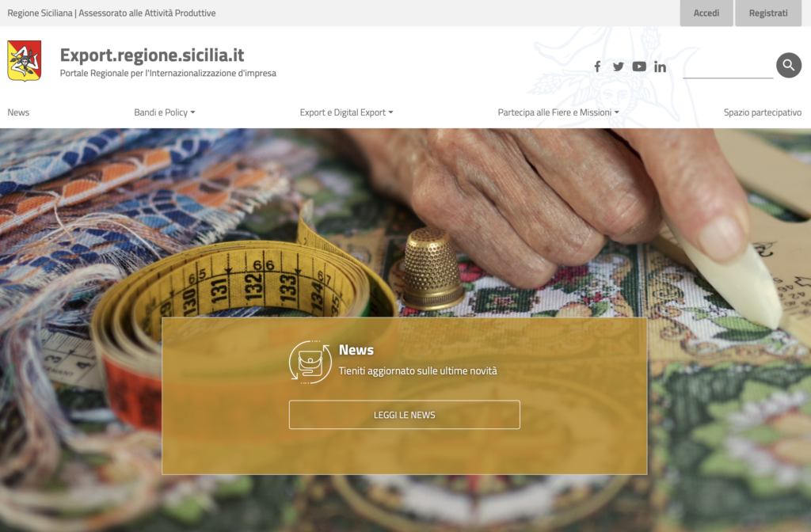The height and width of the screenshot is (532, 811).
Task: Click the News heading in yellow banner
Action: click(356, 350)
